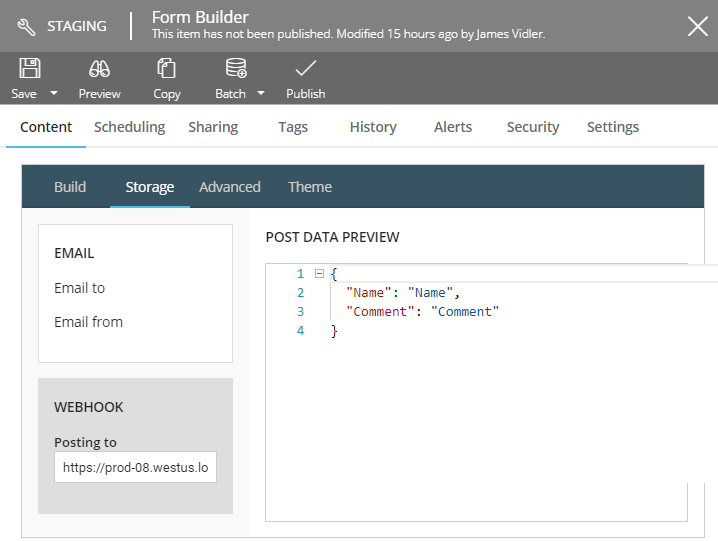
Task: Collapse the JSON code fold on line 1
Action: (x=320, y=274)
